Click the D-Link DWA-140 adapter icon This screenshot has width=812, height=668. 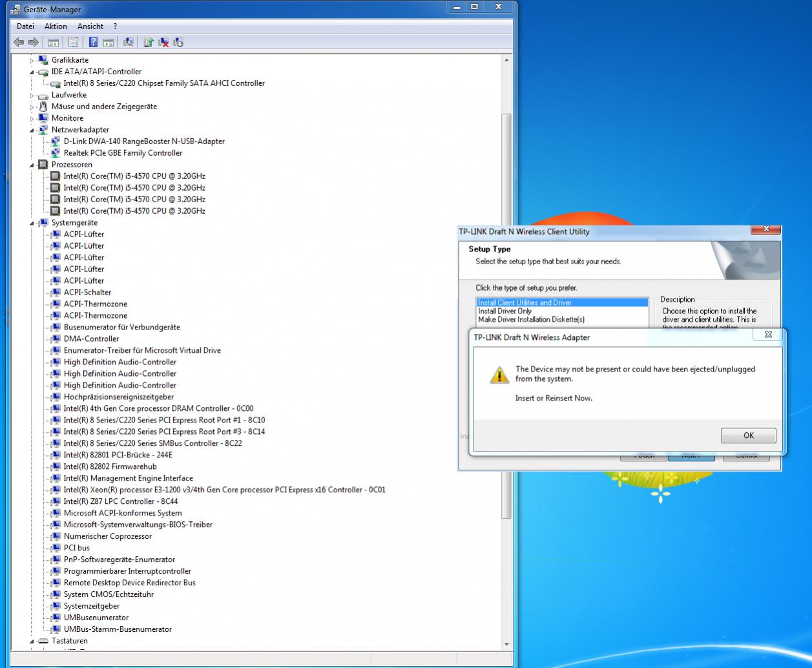(x=56, y=141)
